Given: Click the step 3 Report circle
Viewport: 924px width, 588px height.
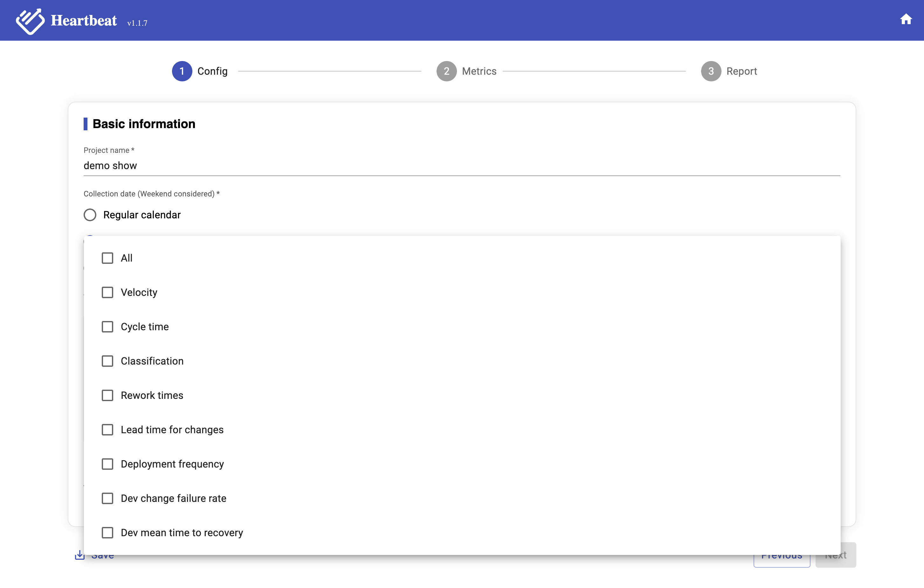Looking at the screenshot, I should (711, 71).
